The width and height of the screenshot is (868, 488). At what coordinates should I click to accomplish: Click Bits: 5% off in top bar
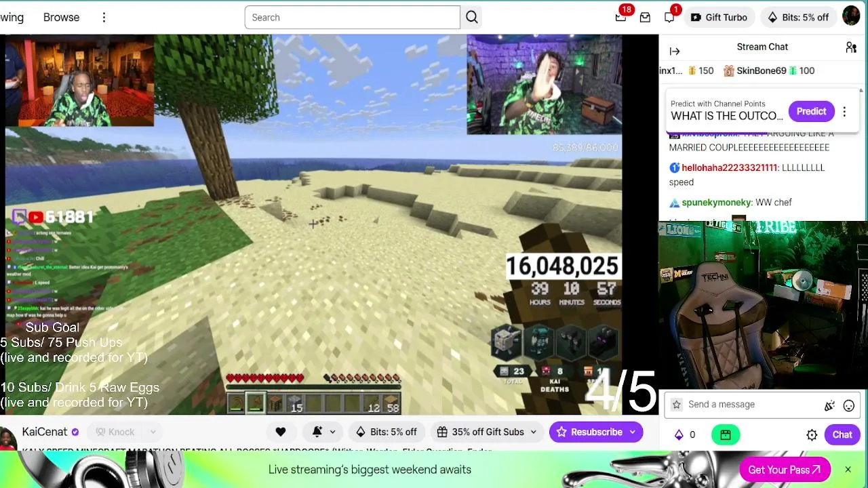798,18
